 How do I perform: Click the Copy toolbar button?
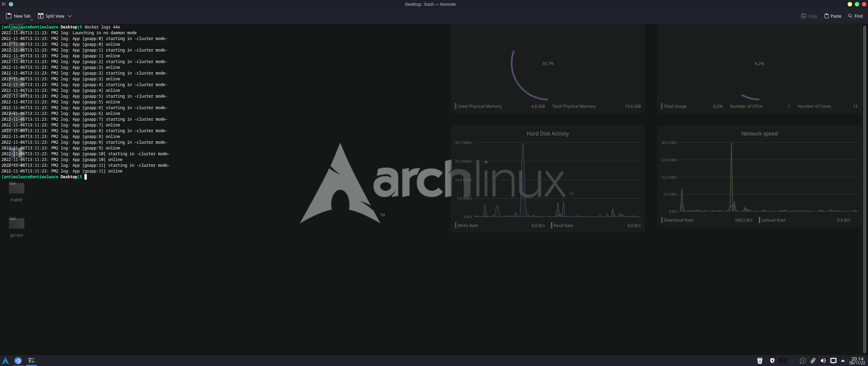pos(809,16)
